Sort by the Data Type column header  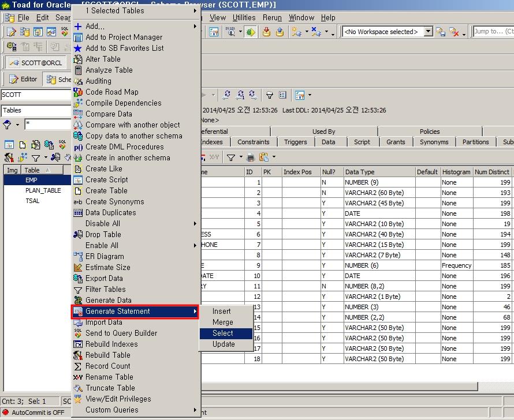click(x=360, y=172)
